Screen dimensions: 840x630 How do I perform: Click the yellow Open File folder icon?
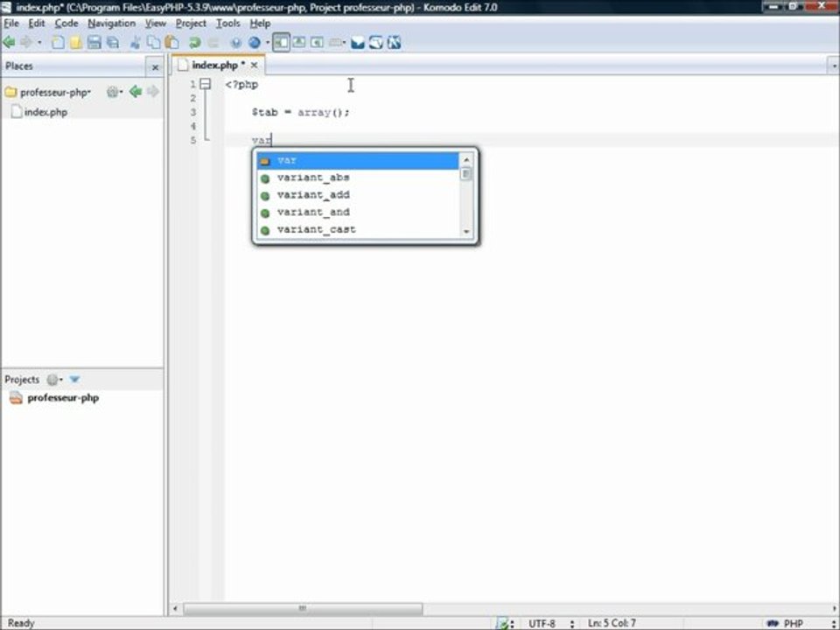(75, 42)
